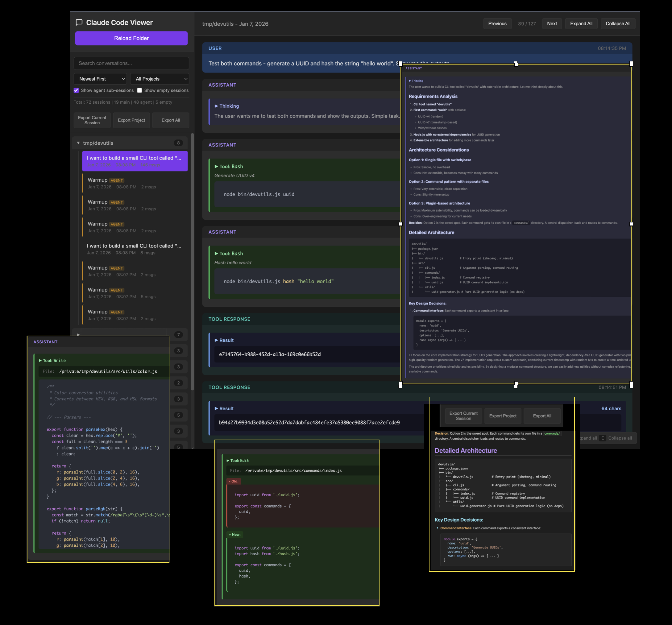
Task: Click 'Collapse All' in the top bar
Action: (x=618, y=23)
